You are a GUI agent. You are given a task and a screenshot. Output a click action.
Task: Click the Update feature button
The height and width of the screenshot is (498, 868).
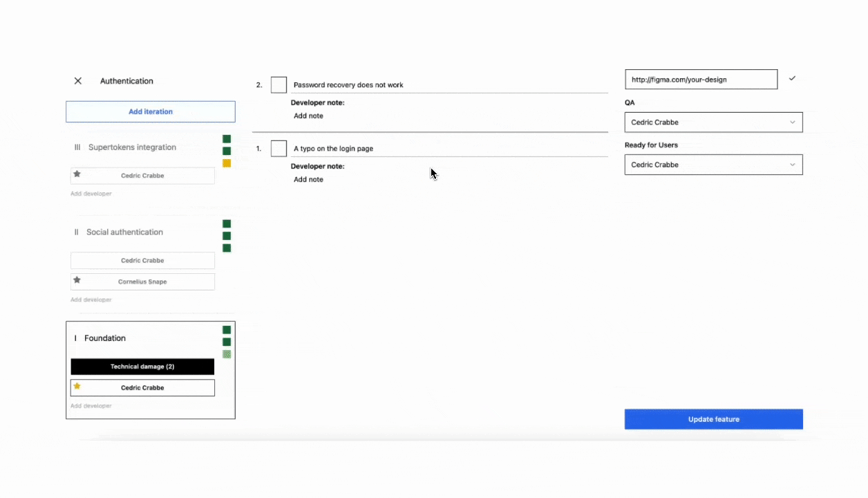713,419
